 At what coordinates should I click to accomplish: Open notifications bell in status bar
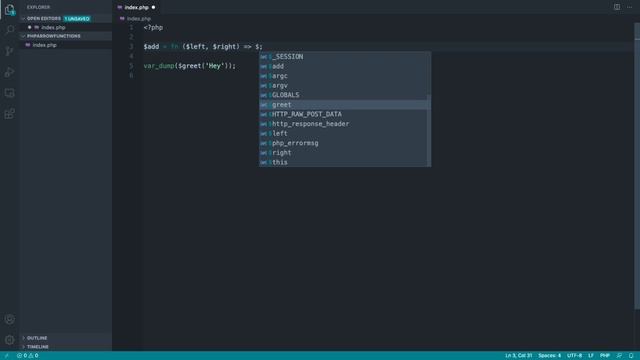tap(631, 356)
